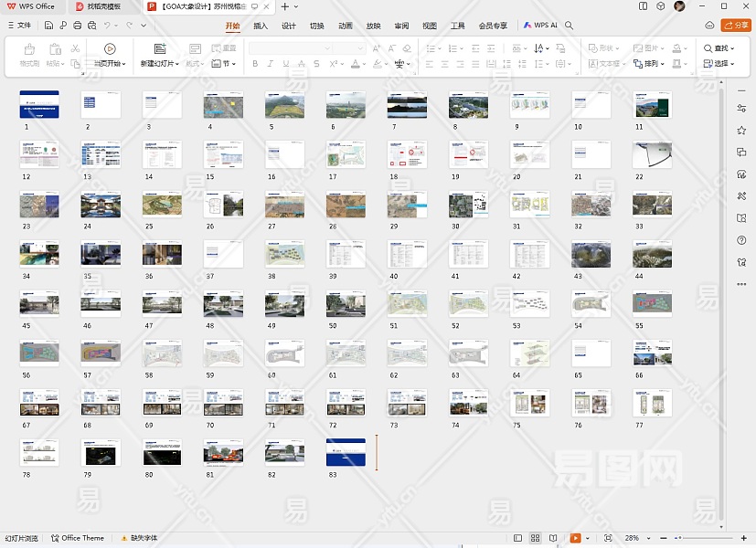Click the 缺失字体 warning icon

coord(124,538)
